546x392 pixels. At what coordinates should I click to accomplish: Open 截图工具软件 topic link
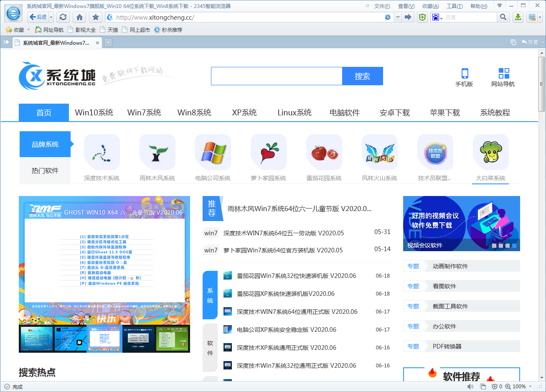coord(450,306)
